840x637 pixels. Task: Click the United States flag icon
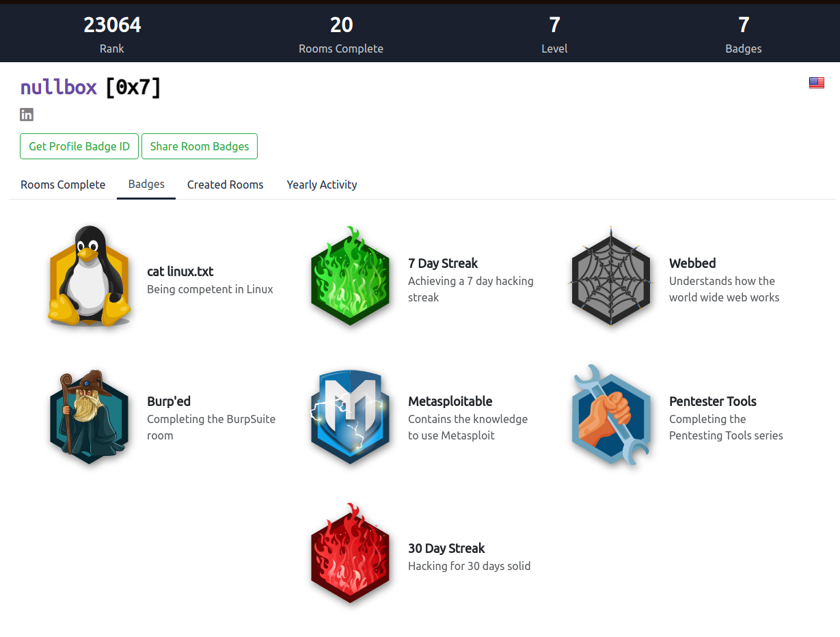pos(816,83)
